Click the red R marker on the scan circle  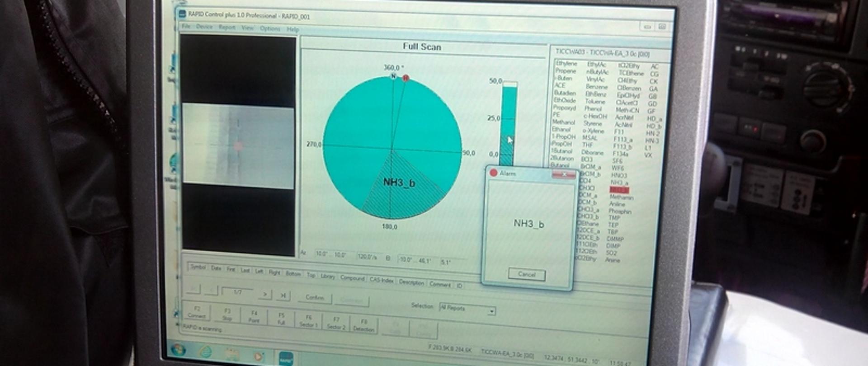point(406,78)
